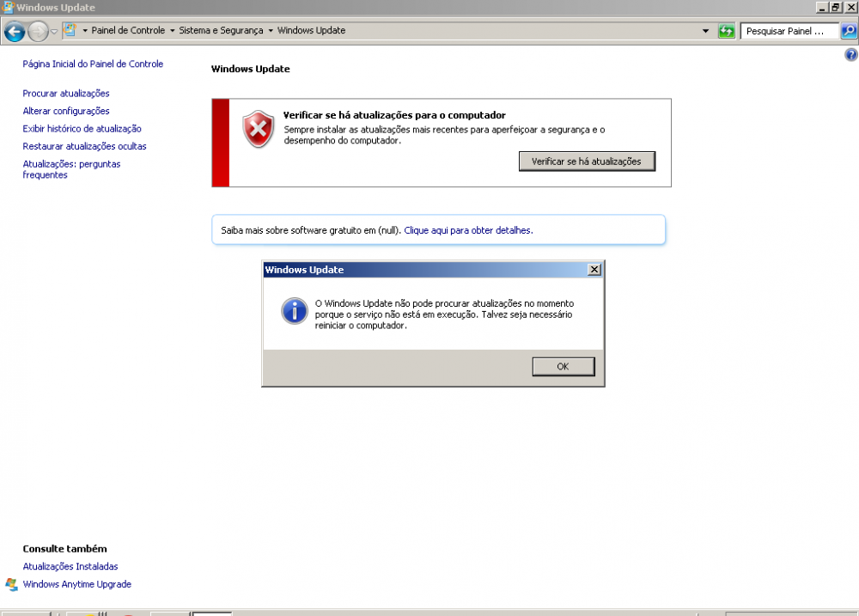Click the Back navigation arrow button
The width and height of the screenshot is (859, 616).
[14, 32]
